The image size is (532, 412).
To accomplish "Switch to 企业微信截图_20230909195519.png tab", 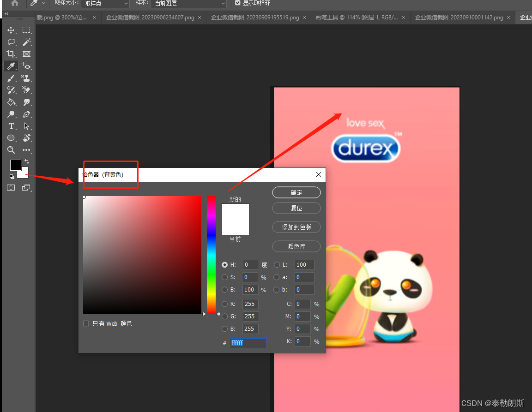I will (255, 17).
